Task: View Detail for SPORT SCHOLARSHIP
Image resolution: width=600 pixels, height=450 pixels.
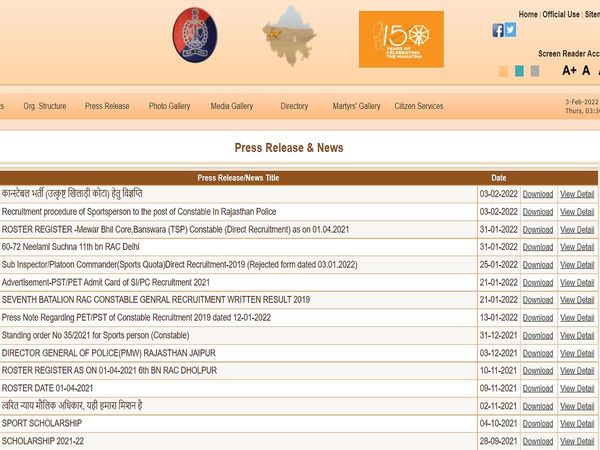Action: pos(577,424)
